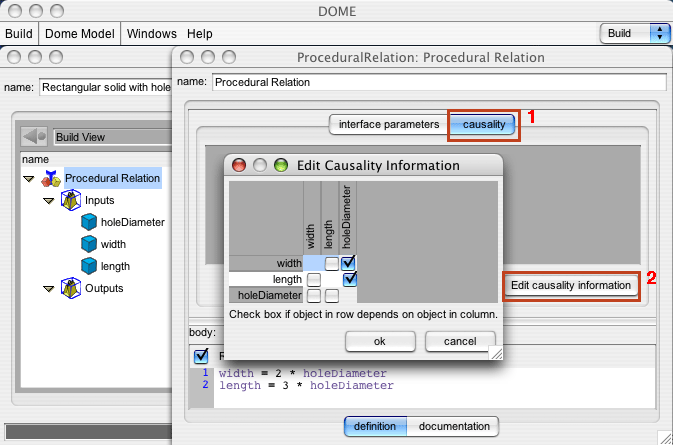The width and height of the screenshot is (673, 445).
Task: Zoom the Edit Causality dialog with green button
Action: (x=281, y=165)
